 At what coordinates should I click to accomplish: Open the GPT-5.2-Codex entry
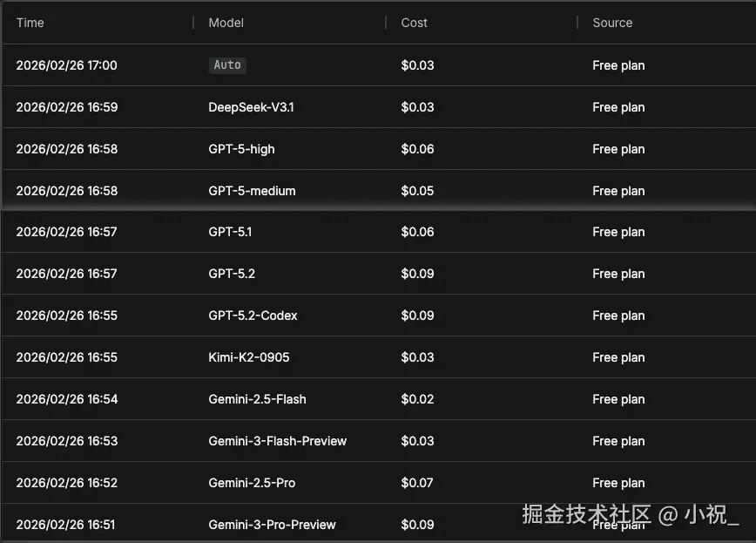[x=379, y=316]
